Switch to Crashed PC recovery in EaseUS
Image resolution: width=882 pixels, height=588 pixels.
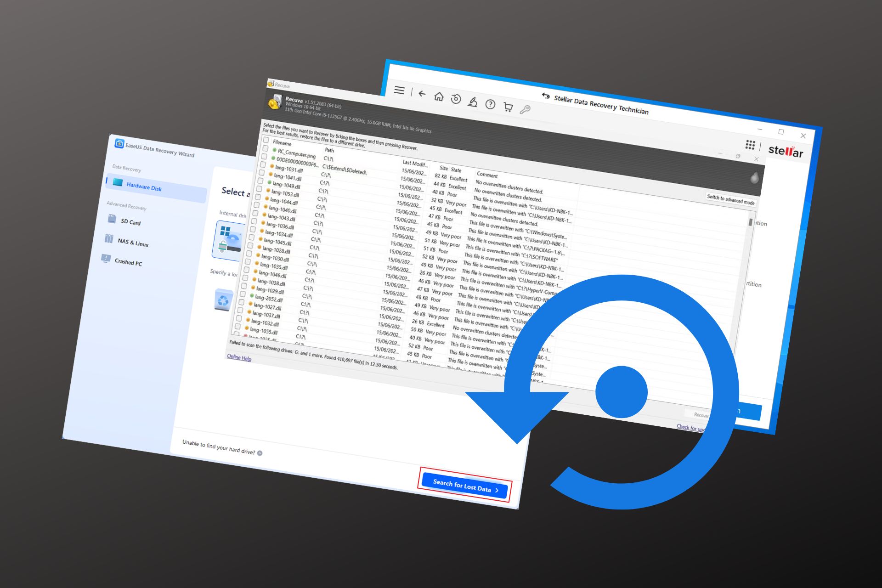click(x=129, y=263)
